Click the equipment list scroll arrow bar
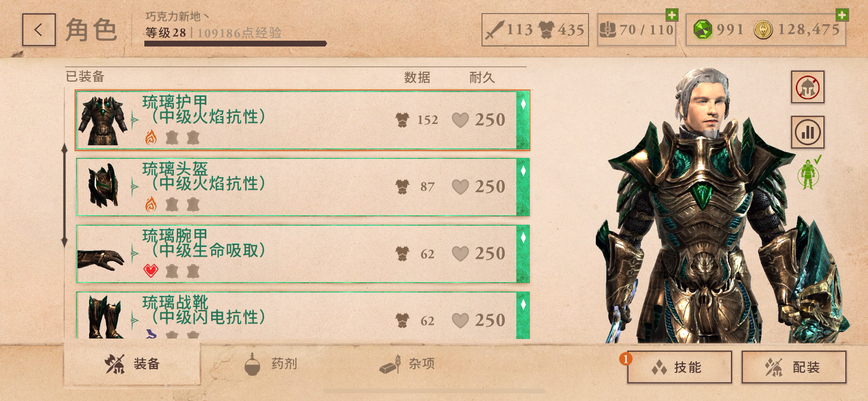This screenshot has width=868, height=401. [64, 195]
